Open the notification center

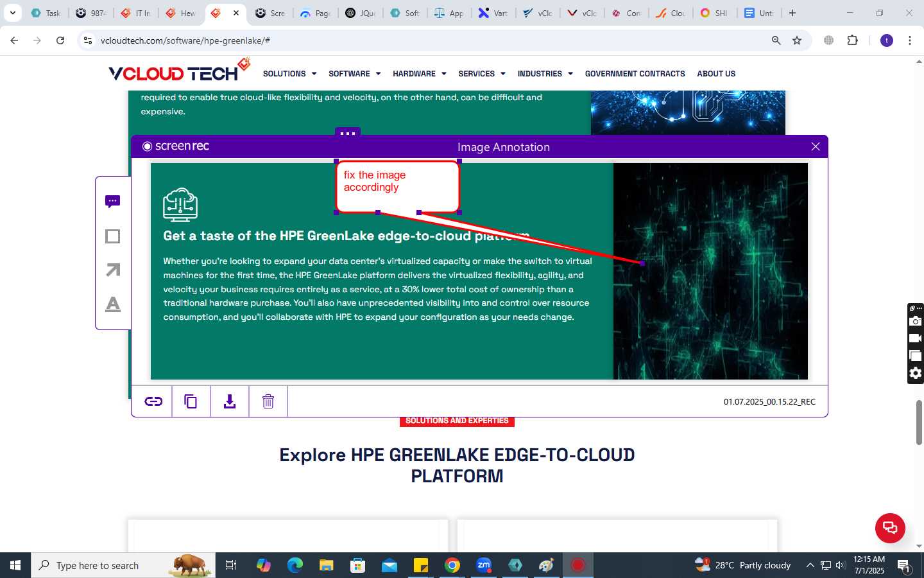[x=904, y=566]
